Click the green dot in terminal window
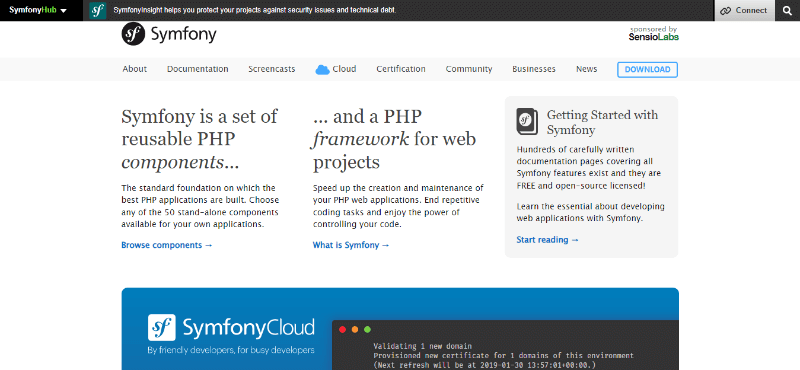Screen dimensions: 800x370 tap(367, 330)
